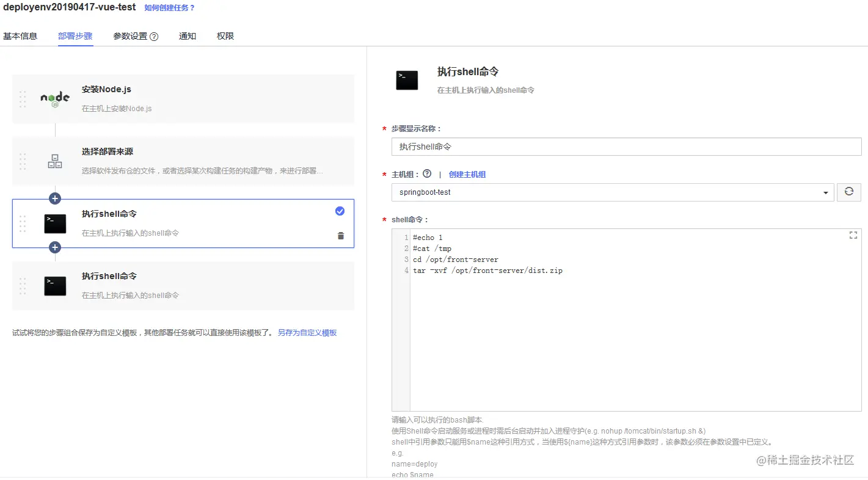The width and height of the screenshot is (868, 480).
Task: Toggle the blue checkmark on the selected step
Action: tap(340, 211)
